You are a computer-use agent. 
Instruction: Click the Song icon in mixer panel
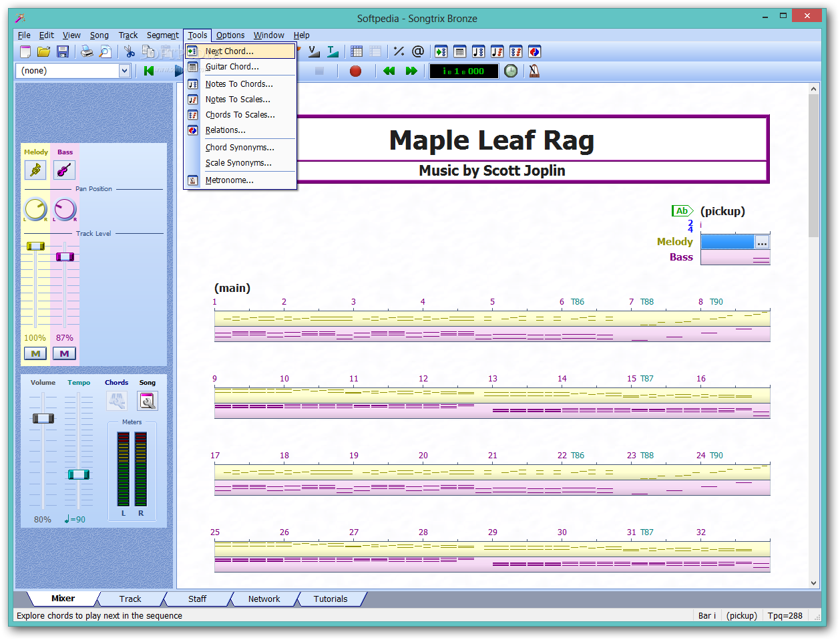click(148, 401)
